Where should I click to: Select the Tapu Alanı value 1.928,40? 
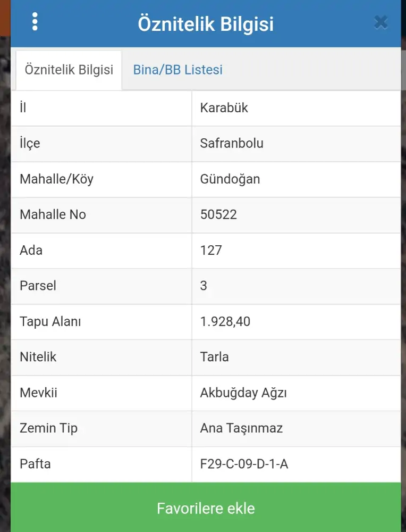pos(225,322)
